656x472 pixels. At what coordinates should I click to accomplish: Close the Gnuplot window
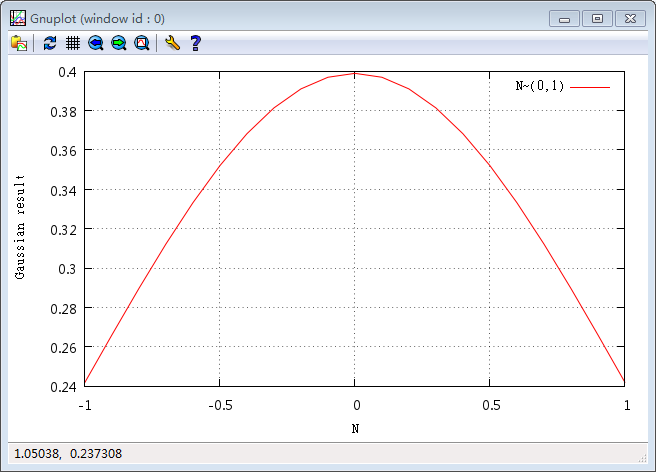point(630,19)
